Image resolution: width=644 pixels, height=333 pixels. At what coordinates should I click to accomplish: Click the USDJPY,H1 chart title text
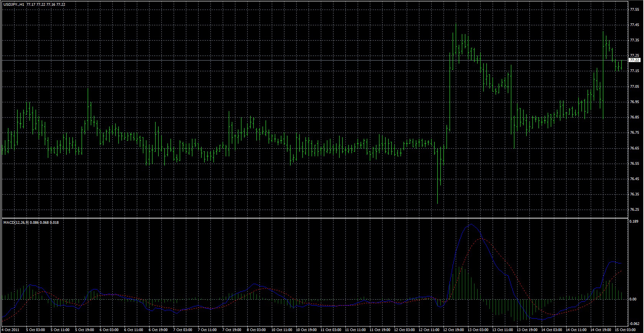(15, 5)
